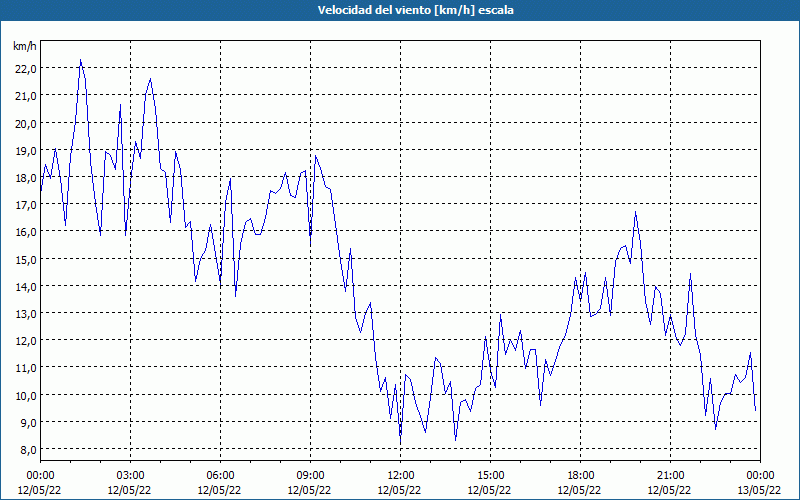Click the 15:00 time axis label
The width and height of the screenshot is (800, 500).
click(490, 476)
